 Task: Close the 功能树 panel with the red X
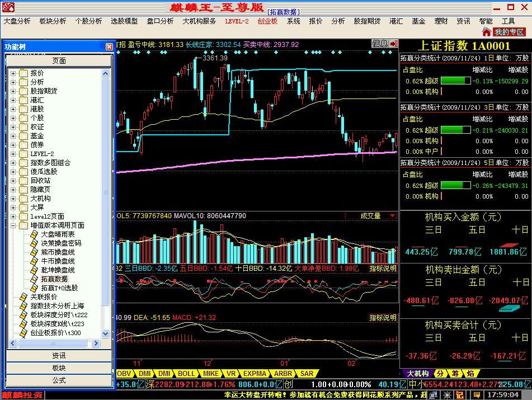click(x=109, y=47)
